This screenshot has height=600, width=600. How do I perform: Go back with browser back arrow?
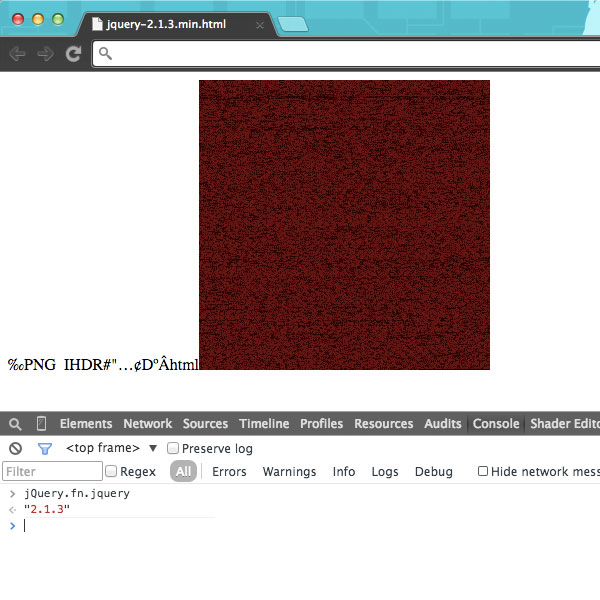[x=17, y=54]
